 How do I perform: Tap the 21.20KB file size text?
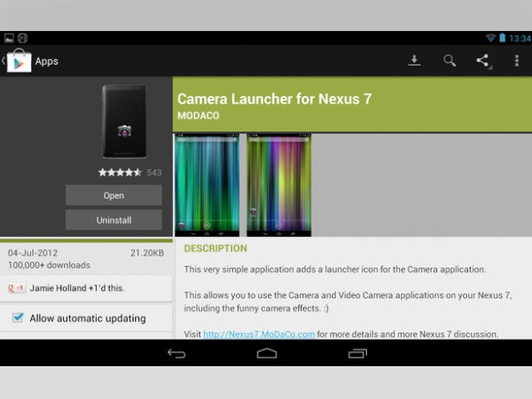tap(147, 253)
